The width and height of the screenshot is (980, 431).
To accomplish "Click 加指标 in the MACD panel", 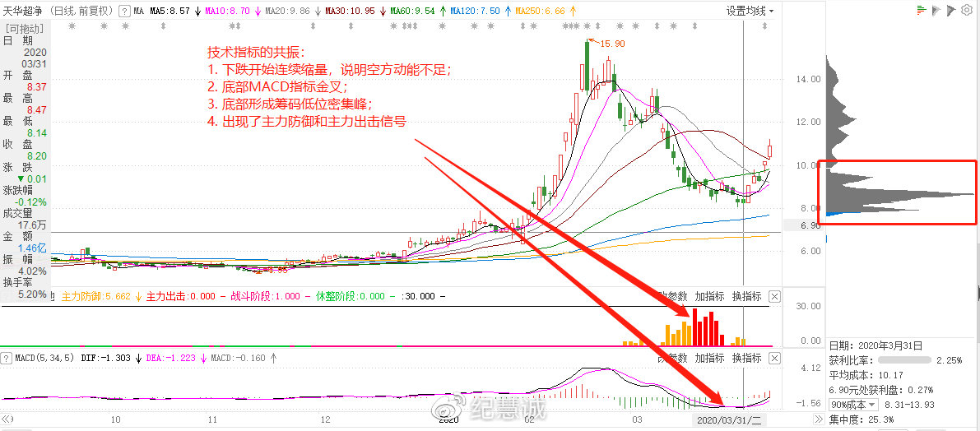I will pyautogui.click(x=709, y=359).
